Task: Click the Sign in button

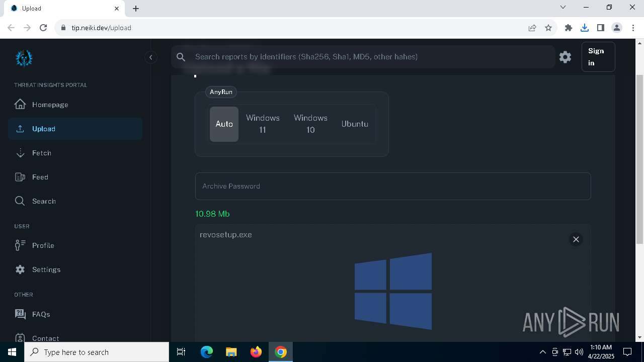Action: click(x=598, y=57)
